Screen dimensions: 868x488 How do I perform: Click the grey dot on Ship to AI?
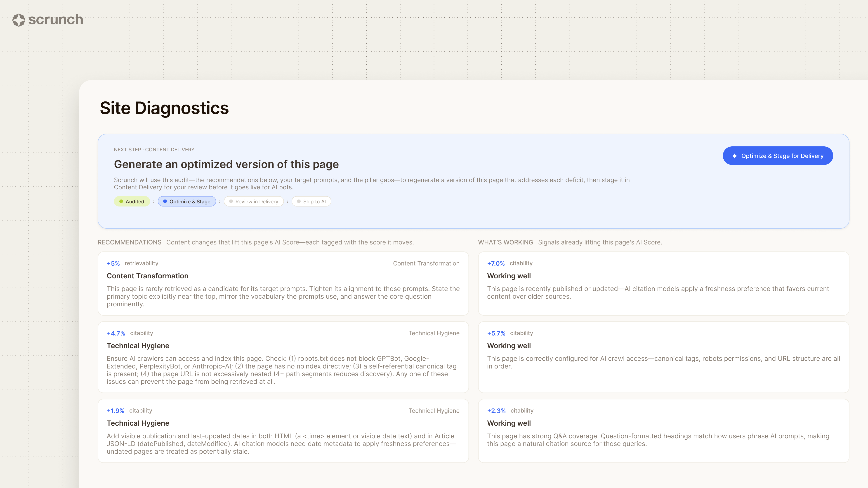(x=299, y=201)
